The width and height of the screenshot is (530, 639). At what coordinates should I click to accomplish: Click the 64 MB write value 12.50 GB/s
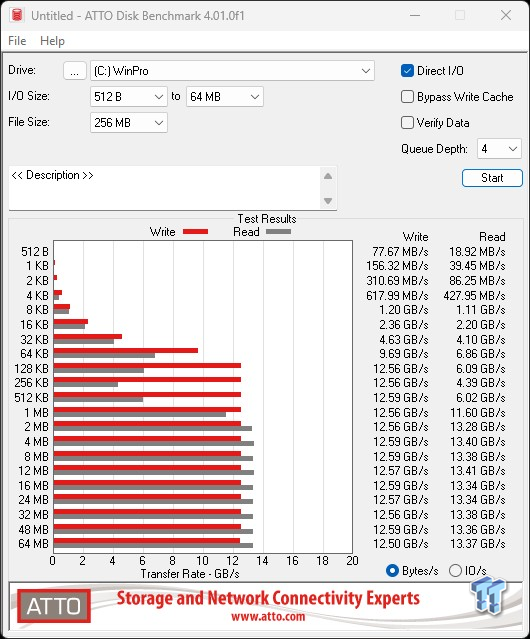pyautogui.click(x=401, y=544)
